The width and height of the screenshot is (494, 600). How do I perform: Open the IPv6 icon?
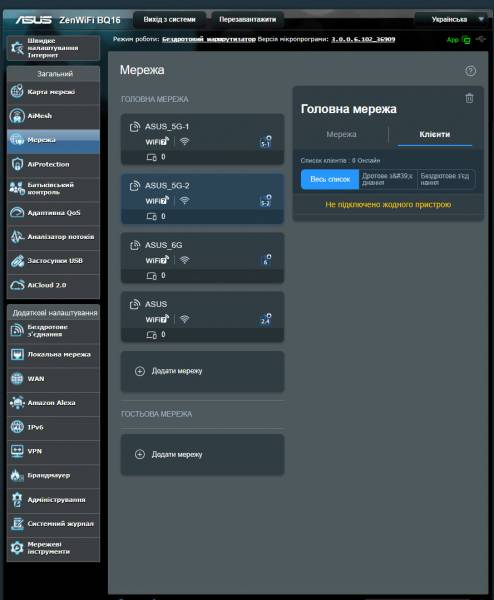point(17,427)
